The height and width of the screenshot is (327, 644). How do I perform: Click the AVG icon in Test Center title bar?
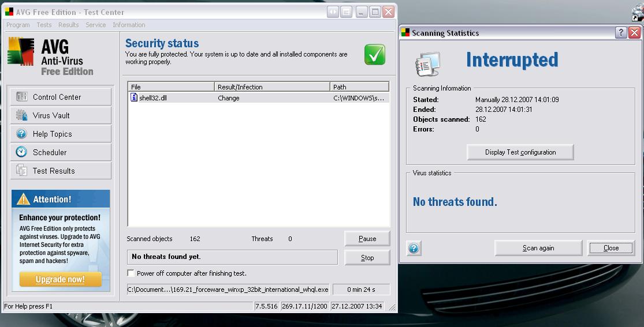[x=9, y=12]
